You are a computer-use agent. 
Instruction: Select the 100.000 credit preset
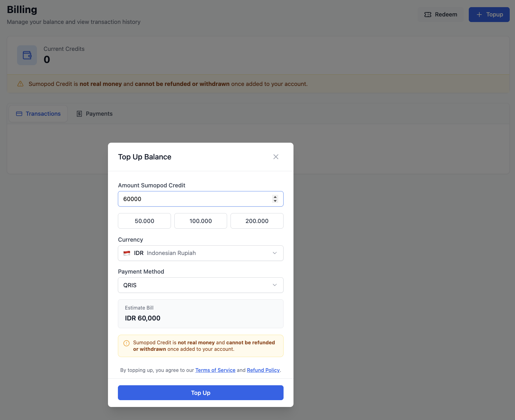coord(200,221)
